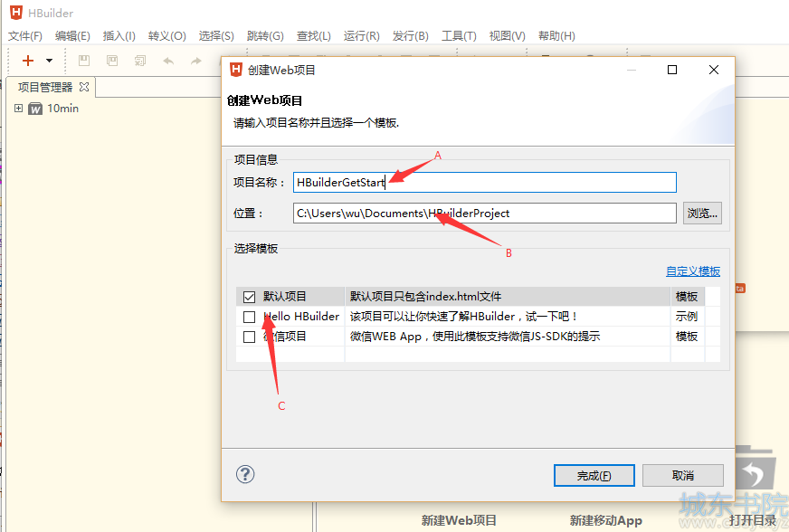
Task: Open the 文件(F) menu
Action: coord(25,35)
